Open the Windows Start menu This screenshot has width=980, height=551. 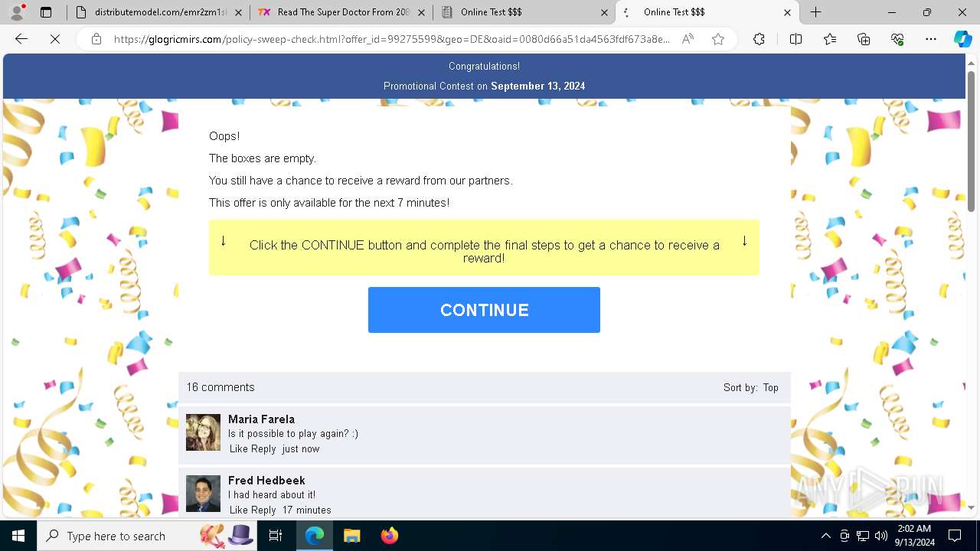tap(18, 536)
